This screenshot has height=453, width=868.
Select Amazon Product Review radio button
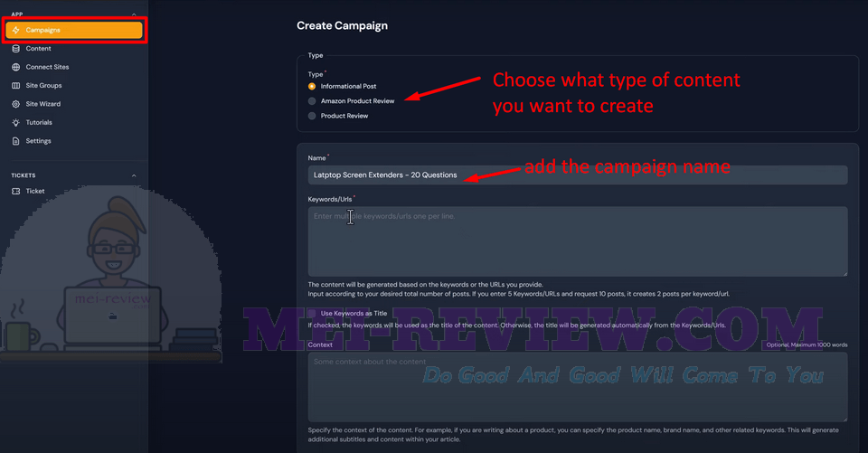[312, 101]
